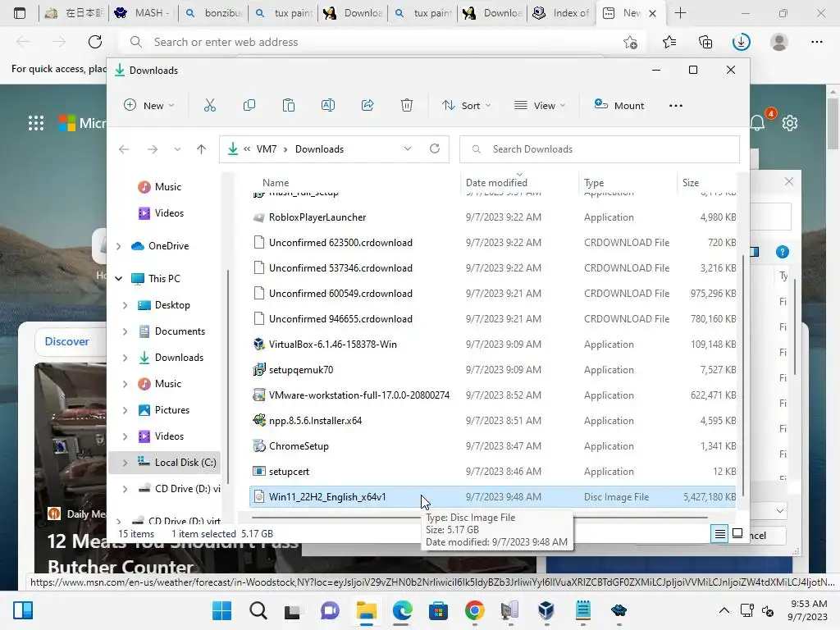Open the Sort dropdown menu
This screenshot has height=630, width=840.
pos(466,106)
